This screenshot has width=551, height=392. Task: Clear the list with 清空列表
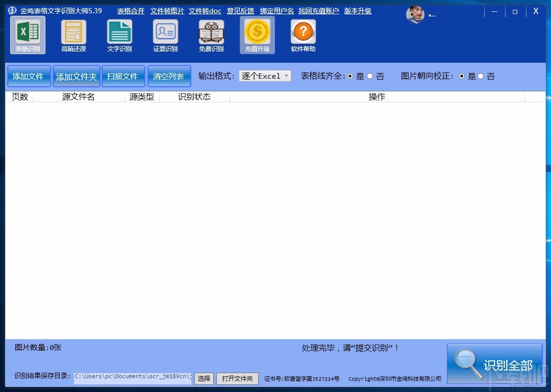[169, 76]
